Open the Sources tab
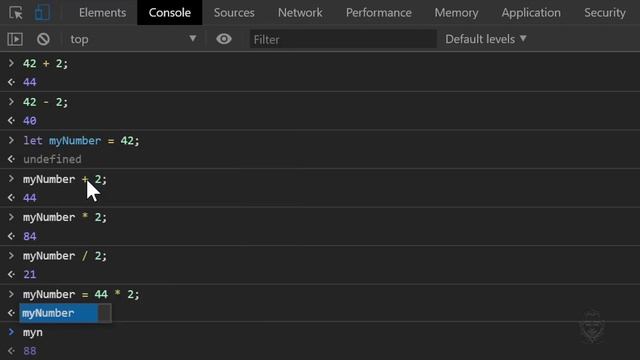The width and height of the screenshot is (640, 360). (234, 13)
